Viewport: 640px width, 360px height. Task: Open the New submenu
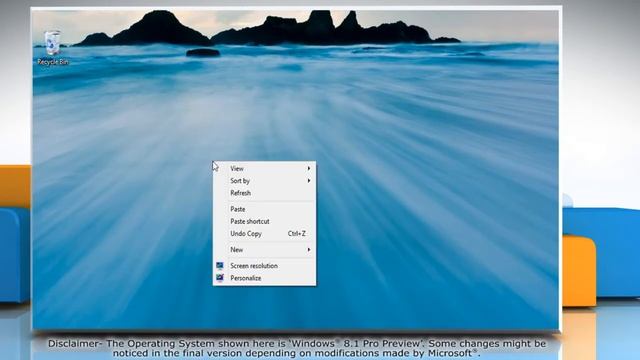[x=264, y=249]
